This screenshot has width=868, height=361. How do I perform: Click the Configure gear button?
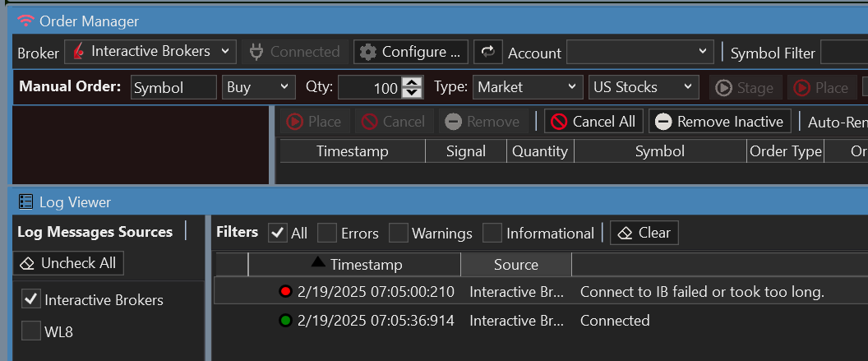pos(410,52)
